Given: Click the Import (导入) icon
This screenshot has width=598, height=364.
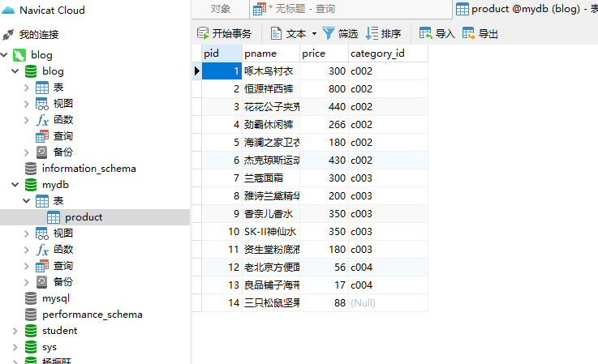Looking at the screenshot, I should point(426,33).
